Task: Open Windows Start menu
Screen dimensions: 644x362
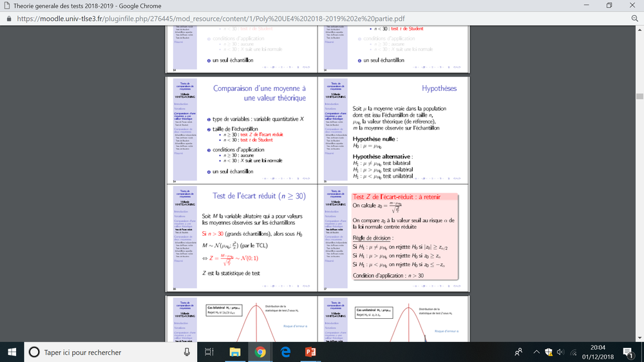Action: pyautogui.click(x=12, y=352)
